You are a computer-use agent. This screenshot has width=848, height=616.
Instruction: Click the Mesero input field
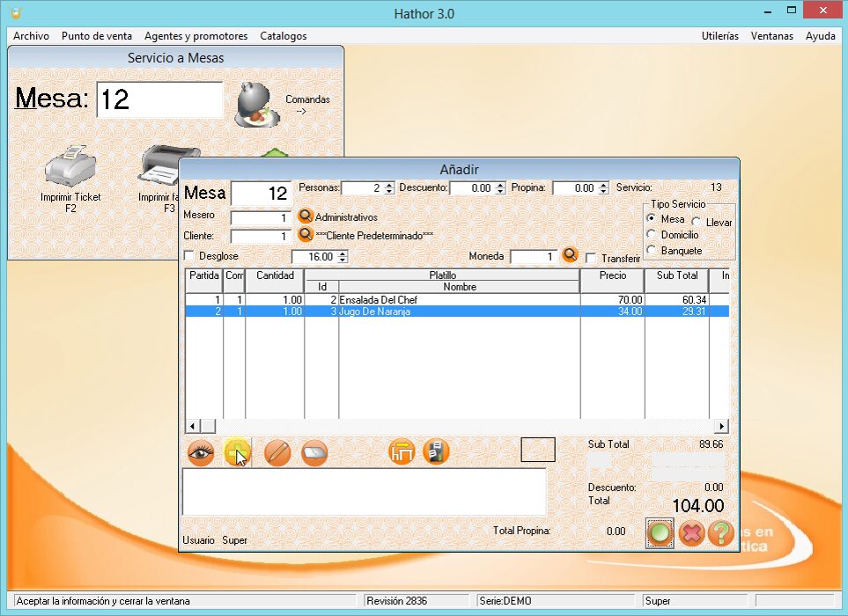tap(262, 217)
